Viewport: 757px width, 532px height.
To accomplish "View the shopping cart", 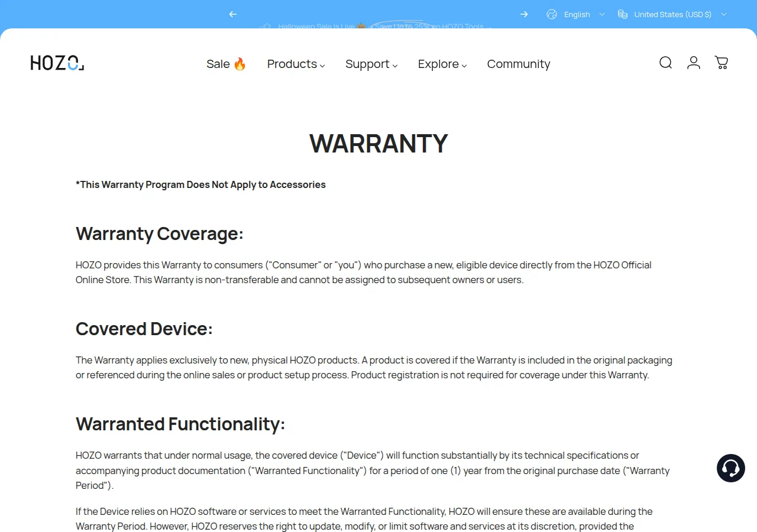I will (722, 63).
